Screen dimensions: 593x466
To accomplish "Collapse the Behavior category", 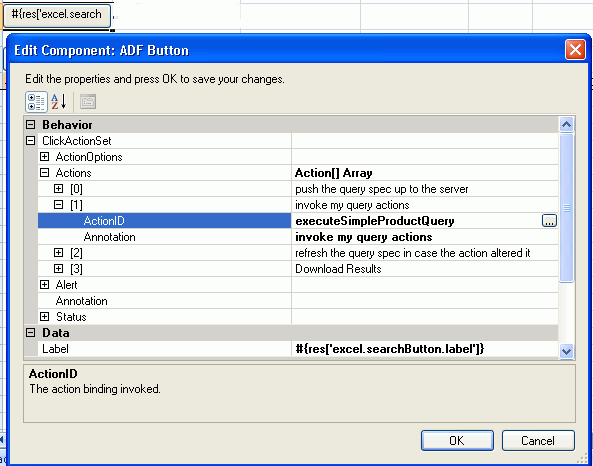I will tap(31, 124).
